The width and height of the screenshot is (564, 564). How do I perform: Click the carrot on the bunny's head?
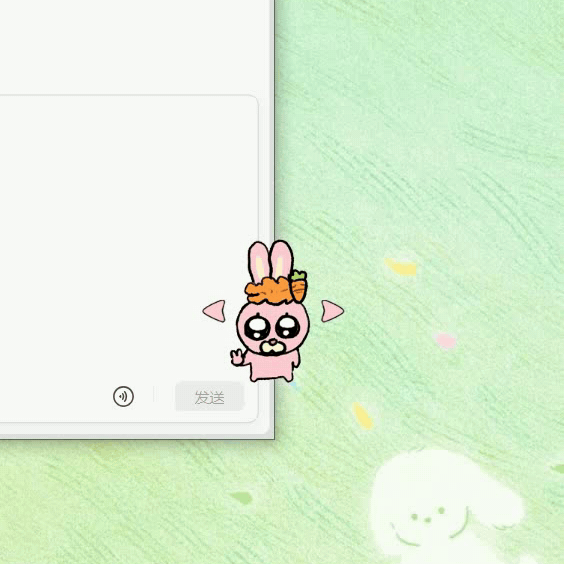click(x=299, y=286)
